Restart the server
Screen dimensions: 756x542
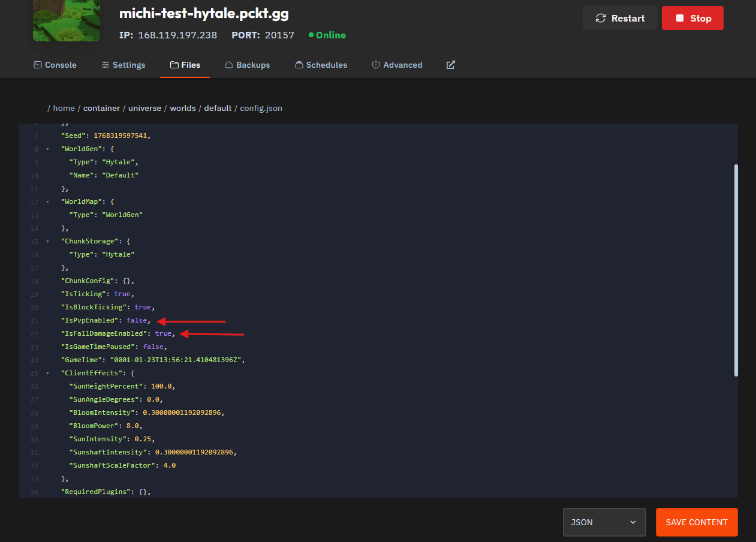pyautogui.click(x=619, y=18)
